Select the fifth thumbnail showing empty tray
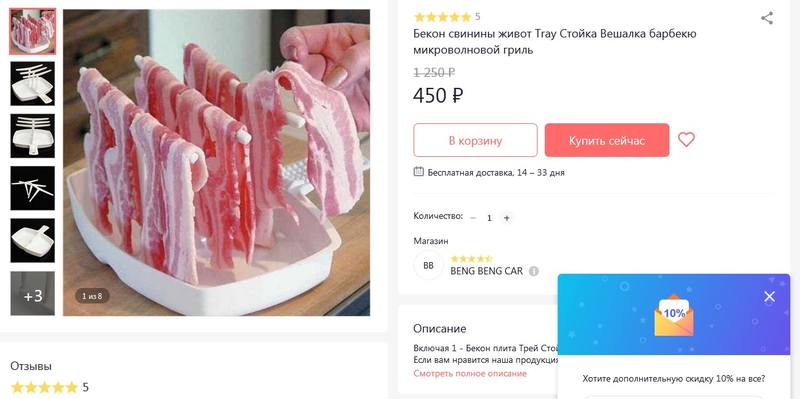The height and width of the screenshot is (399, 800). 33,241
